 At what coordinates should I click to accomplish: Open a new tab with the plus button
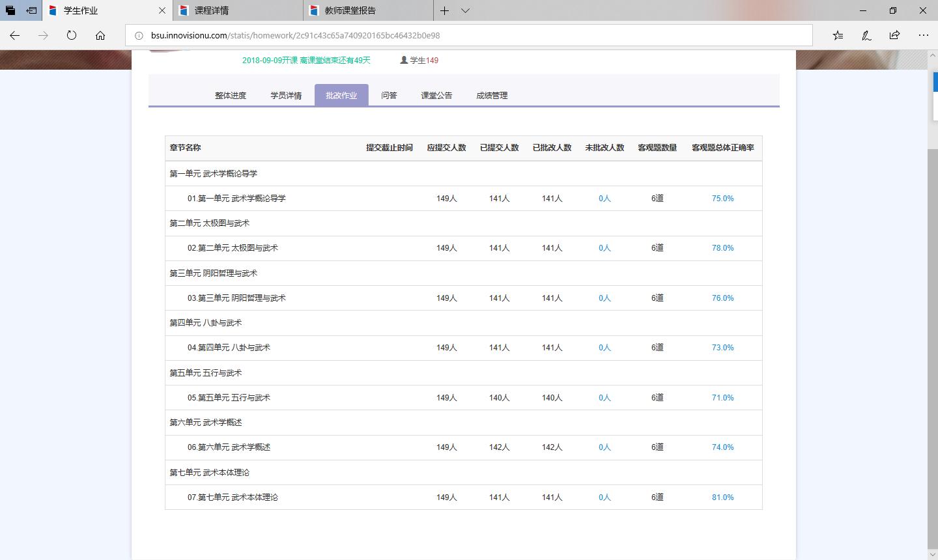[446, 10]
